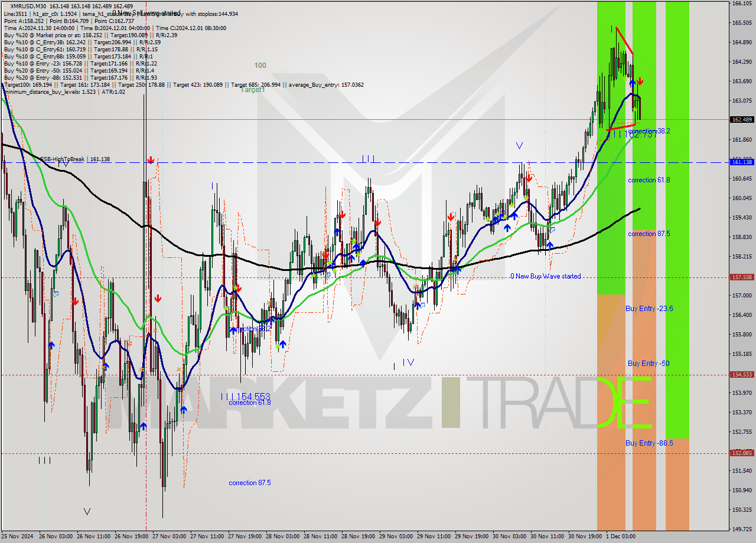The height and width of the screenshot is (543, 756).
Task: Click the red 157.558 price tag
Action: tap(742, 277)
